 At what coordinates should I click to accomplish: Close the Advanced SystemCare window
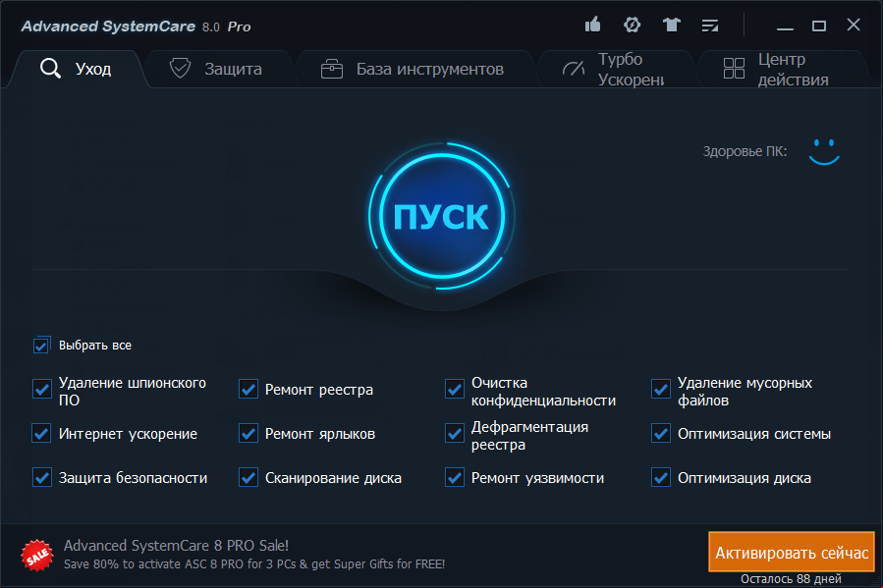pos(854,25)
